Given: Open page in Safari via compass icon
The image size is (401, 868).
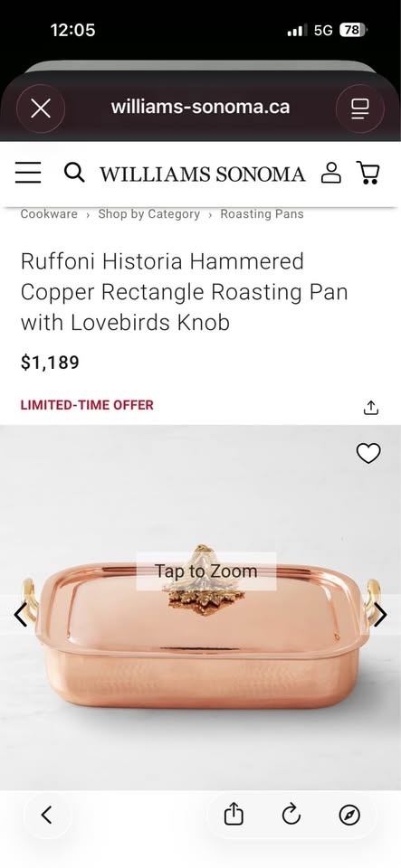Looking at the screenshot, I should [349, 815].
